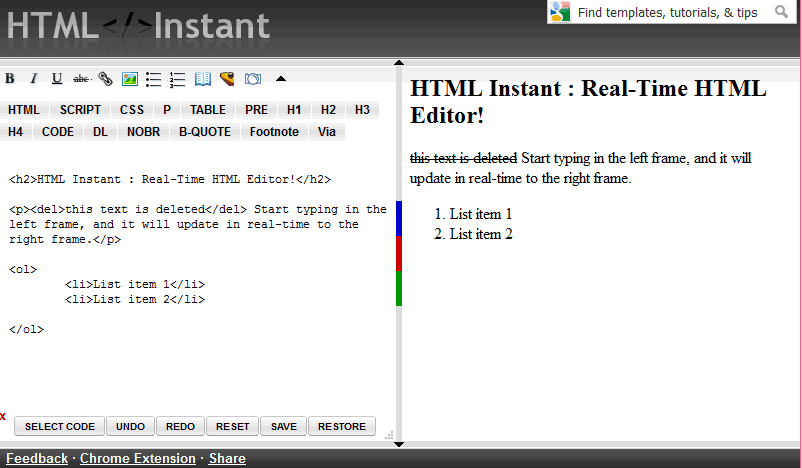Open the Share link
This screenshot has width=802, height=468.
[x=227, y=459]
